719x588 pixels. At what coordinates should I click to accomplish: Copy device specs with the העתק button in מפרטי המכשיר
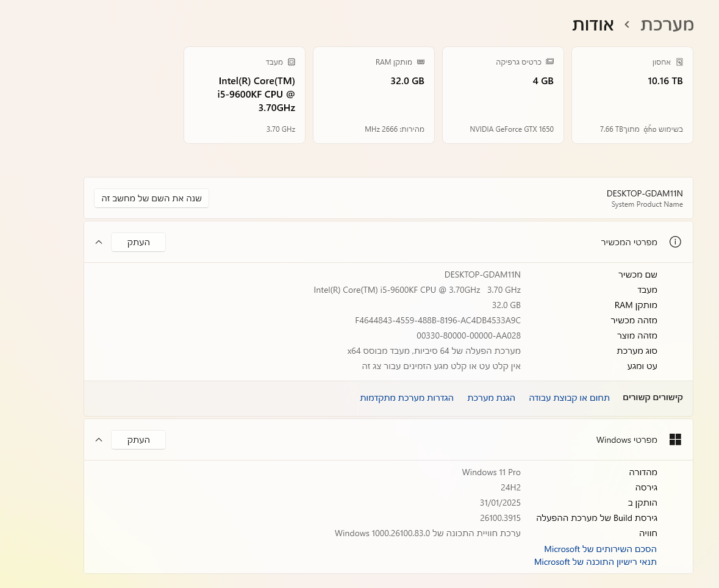pyautogui.click(x=138, y=242)
